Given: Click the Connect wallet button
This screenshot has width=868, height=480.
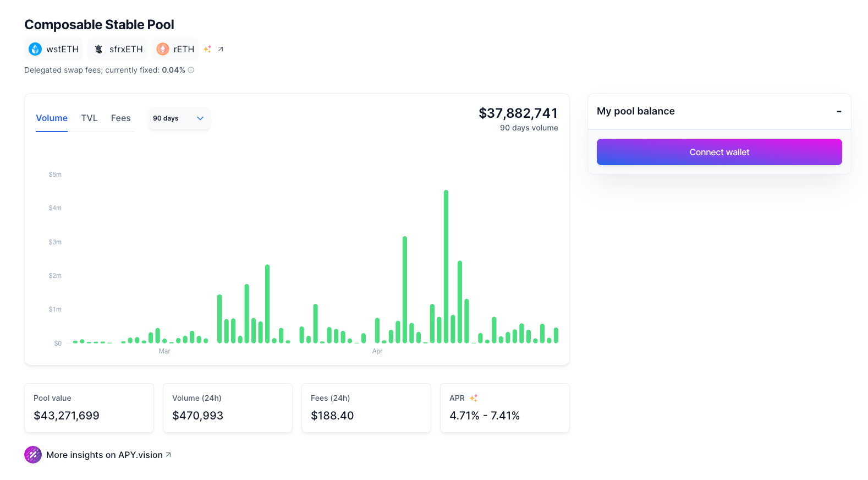Looking at the screenshot, I should pos(719,152).
